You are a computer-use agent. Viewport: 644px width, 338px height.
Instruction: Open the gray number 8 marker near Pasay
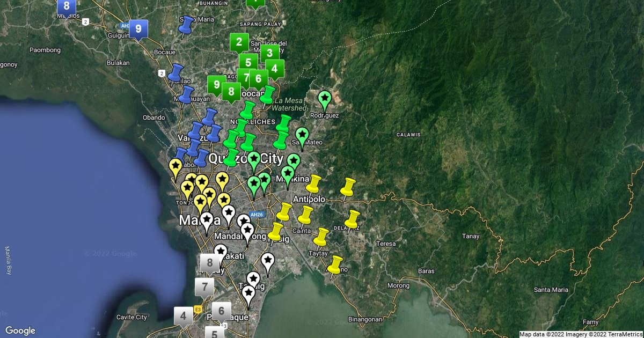[210, 263]
